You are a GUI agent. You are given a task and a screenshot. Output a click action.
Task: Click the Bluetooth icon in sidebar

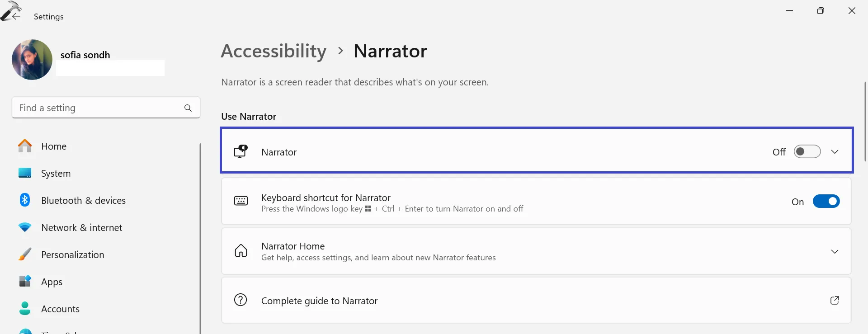tap(25, 200)
